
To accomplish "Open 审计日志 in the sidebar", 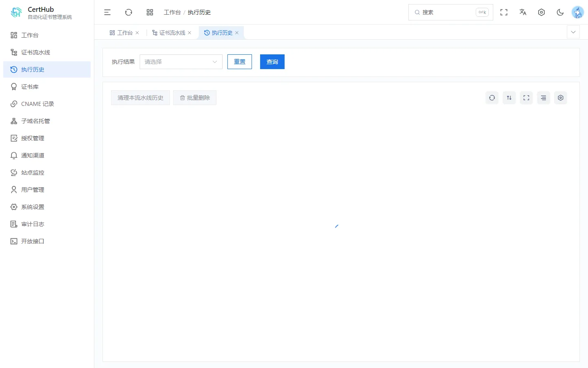I will [x=47, y=224].
